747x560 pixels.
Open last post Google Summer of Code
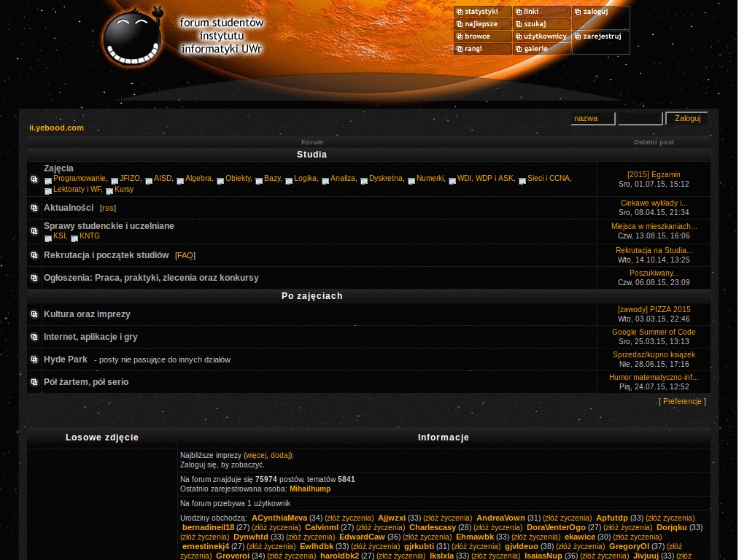[654, 332]
